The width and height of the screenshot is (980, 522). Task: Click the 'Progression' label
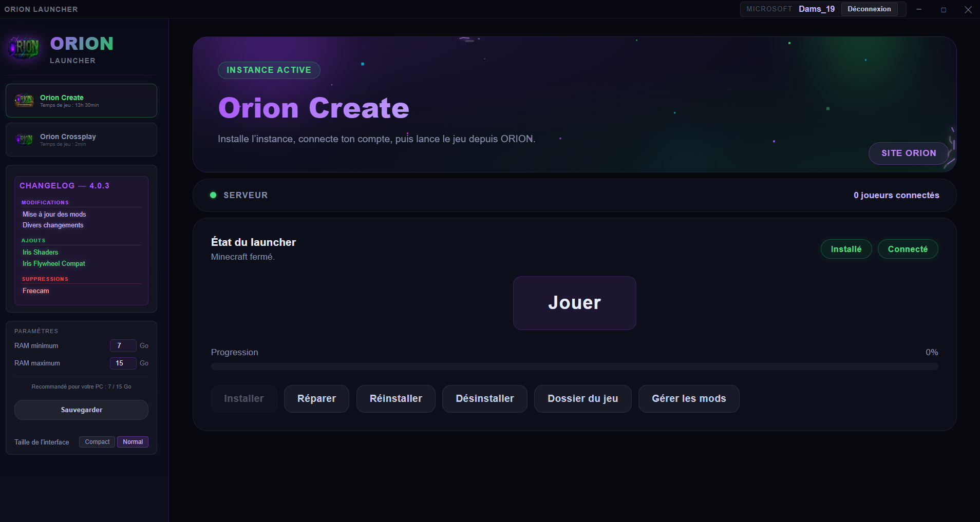[x=234, y=353]
